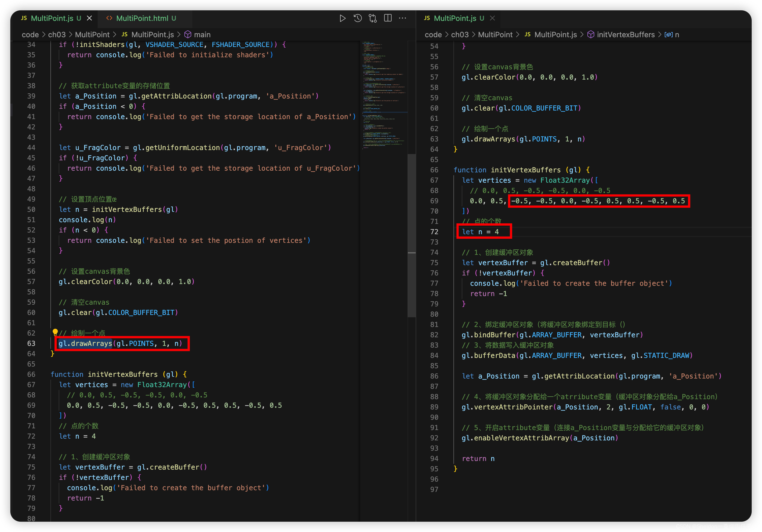Click the open changes compare icon
This screenshot has height=532, width=762.
[x=373, y=18]
